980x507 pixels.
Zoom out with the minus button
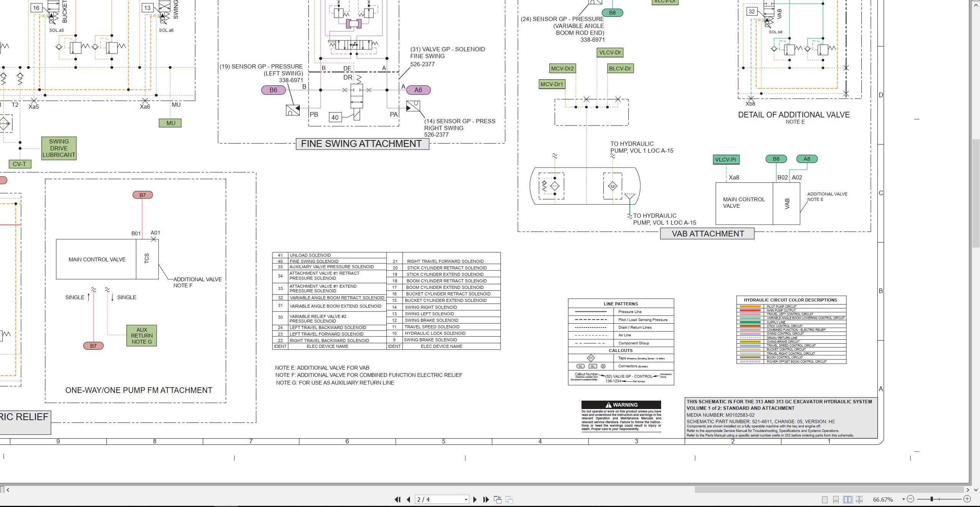click(x=911, y=499)
